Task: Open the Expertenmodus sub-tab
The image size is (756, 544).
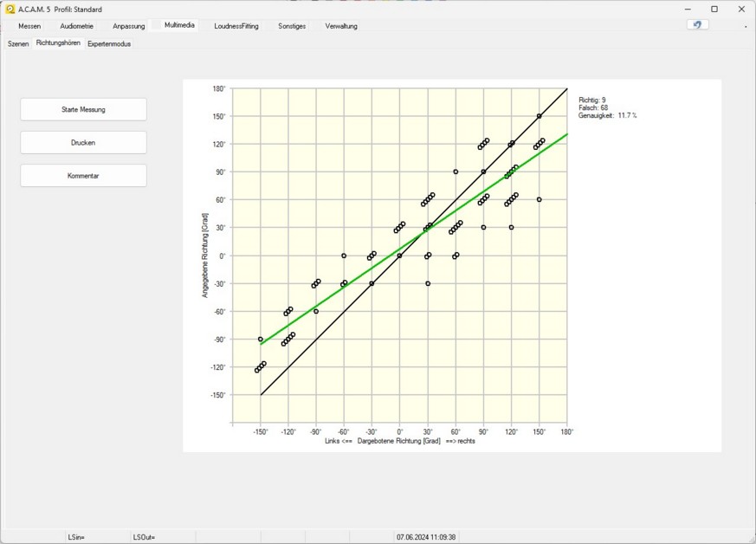Action: (109, 43)
